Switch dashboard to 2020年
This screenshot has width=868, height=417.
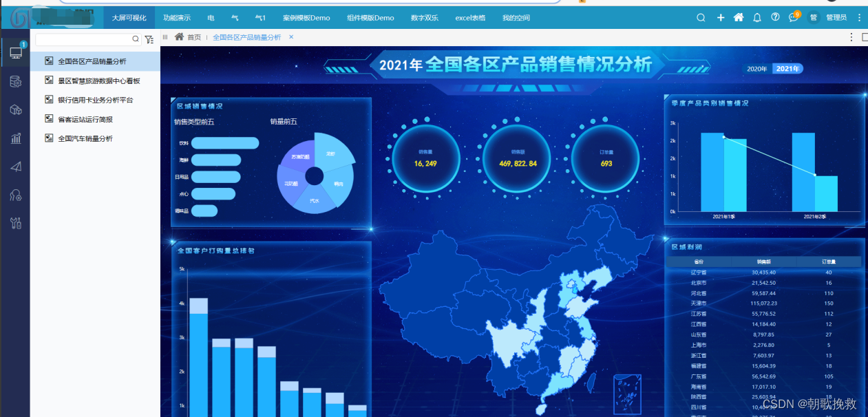pos(757,69)
